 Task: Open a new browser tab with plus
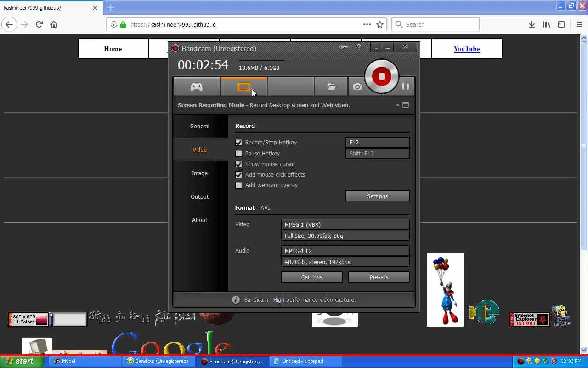coord(111,7)
